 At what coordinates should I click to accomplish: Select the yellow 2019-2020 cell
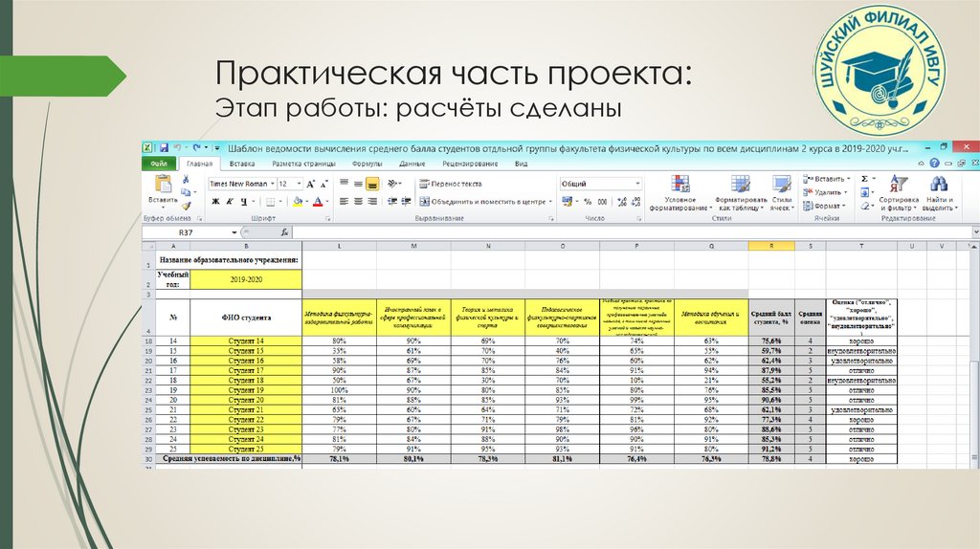pyautogui.click(x=246, y=280)
